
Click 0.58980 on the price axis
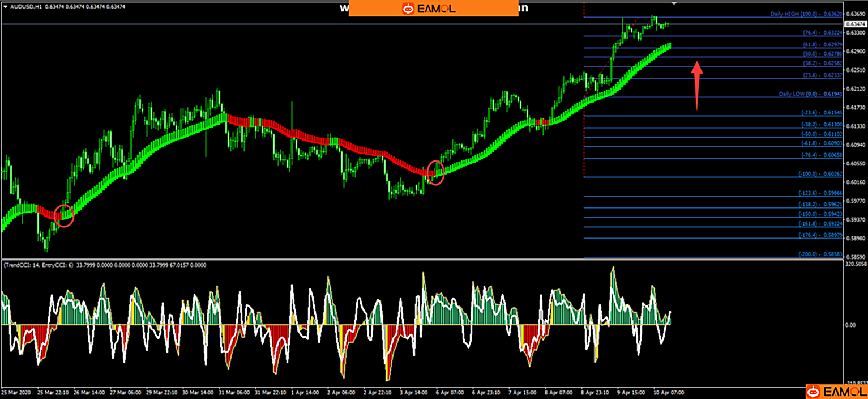point(855,238)
